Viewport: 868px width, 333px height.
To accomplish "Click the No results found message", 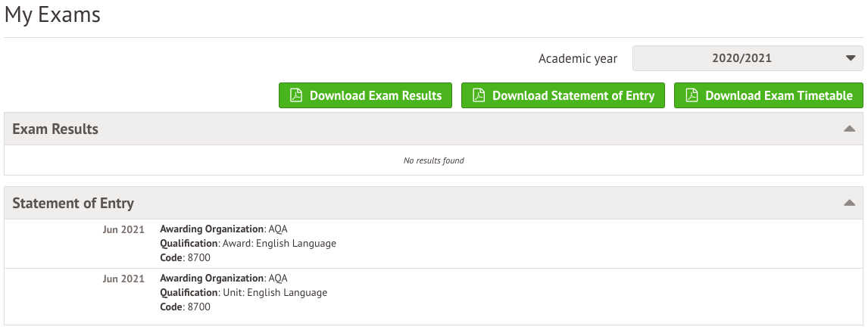I will (433, 160).
